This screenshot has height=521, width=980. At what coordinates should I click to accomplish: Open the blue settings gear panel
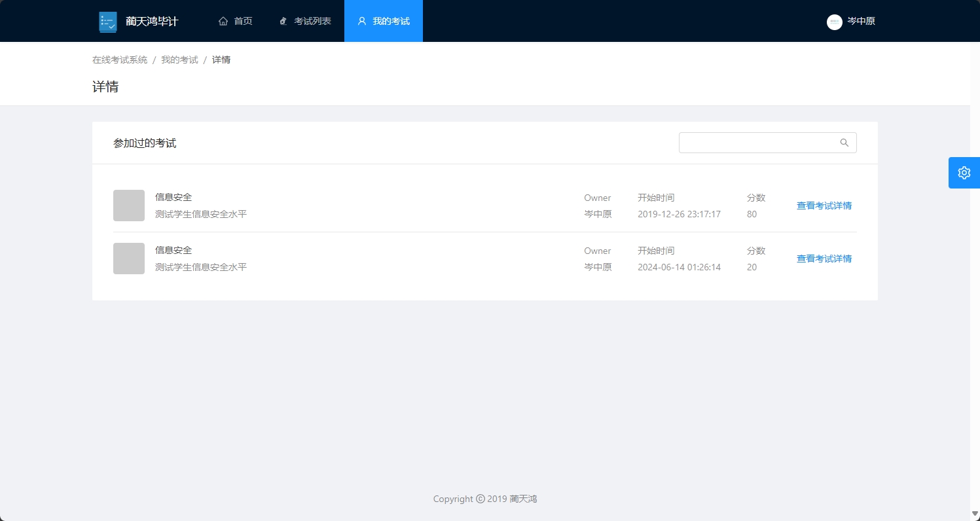pos(964,173)
